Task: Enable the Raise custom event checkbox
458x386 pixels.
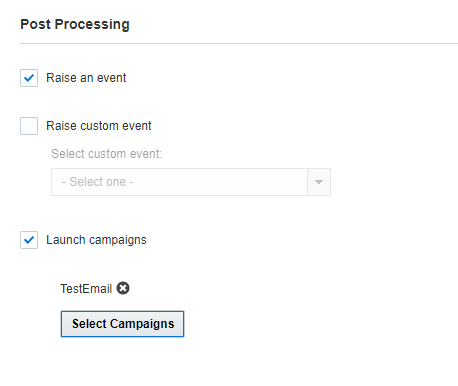Action: (x=29, y=126)
